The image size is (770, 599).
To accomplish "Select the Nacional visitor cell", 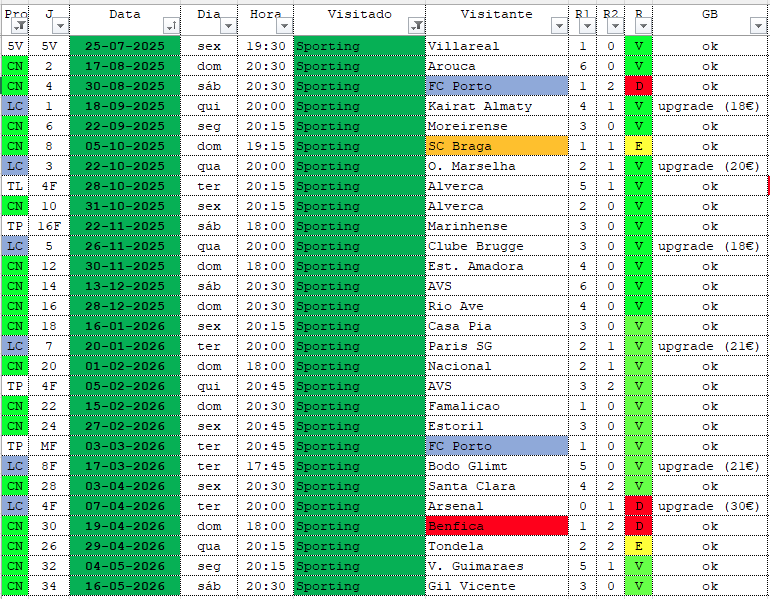I will (496, 366).
